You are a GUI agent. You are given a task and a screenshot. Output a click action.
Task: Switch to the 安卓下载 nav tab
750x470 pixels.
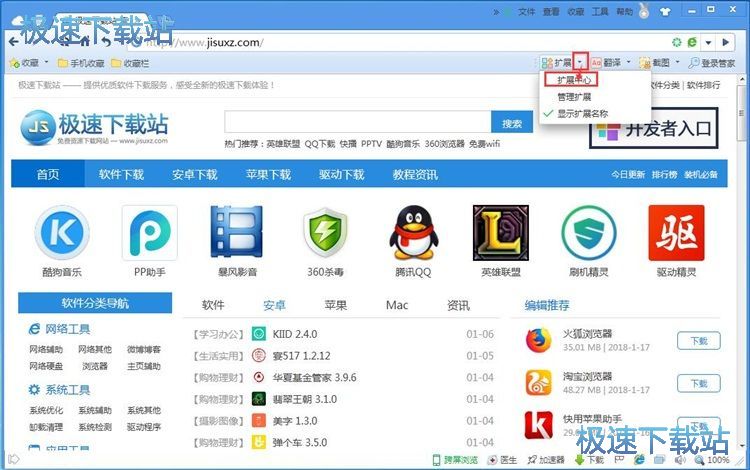click(195, 174)
